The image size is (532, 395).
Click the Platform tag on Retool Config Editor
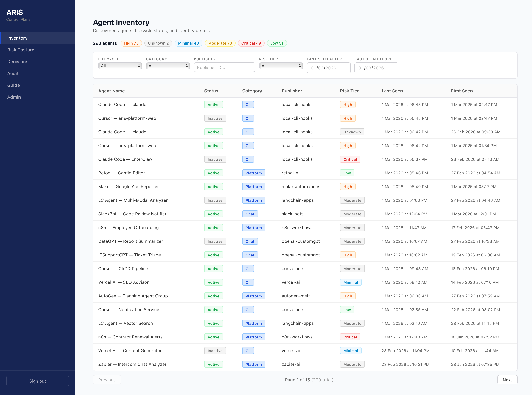point(254,173)
